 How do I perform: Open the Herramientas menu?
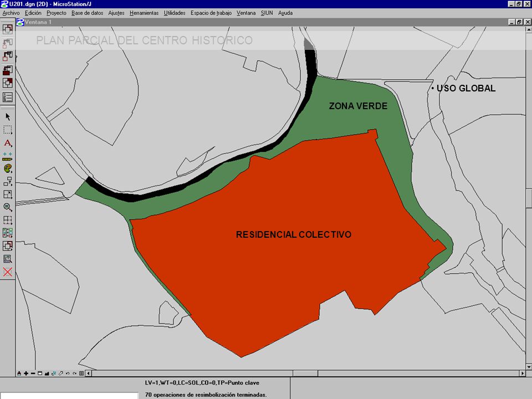click(144, 13)
